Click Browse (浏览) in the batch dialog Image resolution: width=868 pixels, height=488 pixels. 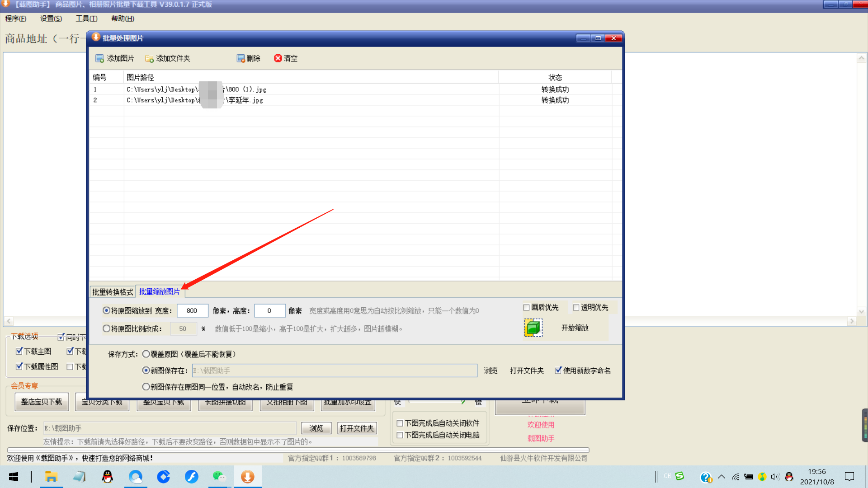coord(491,371)
